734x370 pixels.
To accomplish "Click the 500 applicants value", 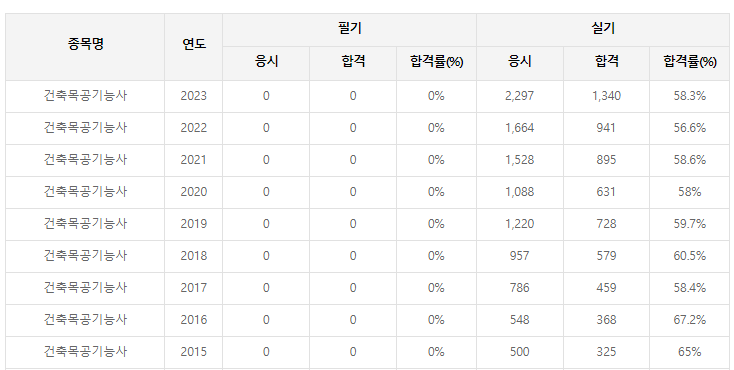I will click(x=520, y=352).
